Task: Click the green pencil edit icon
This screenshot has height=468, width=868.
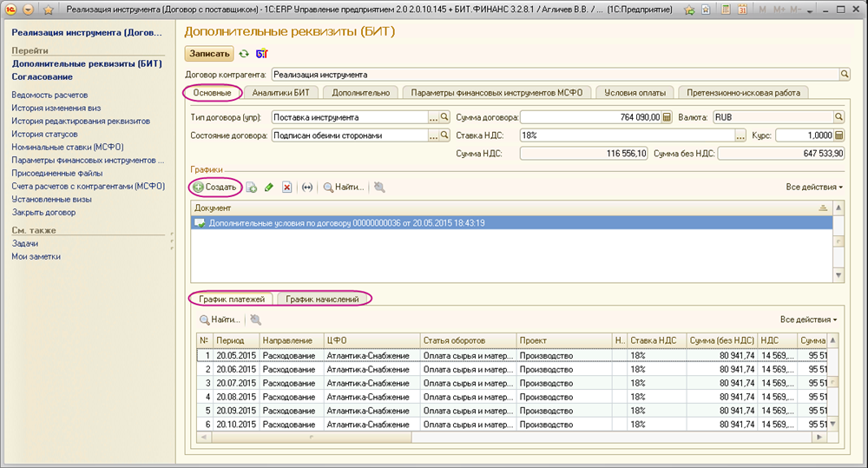Action: (x=269, y=187)
